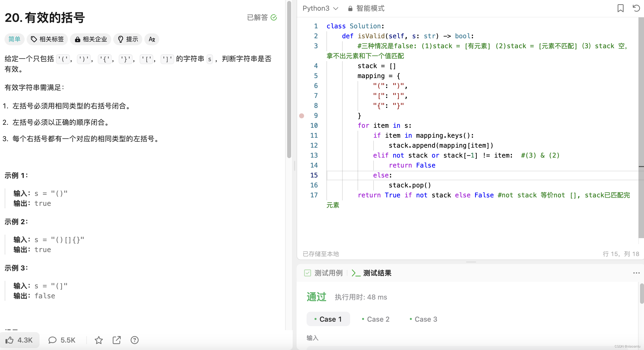This screenshot has width=644, height=350.
Task: Open the Python3 language dropdown
Action: coord(320,8)
